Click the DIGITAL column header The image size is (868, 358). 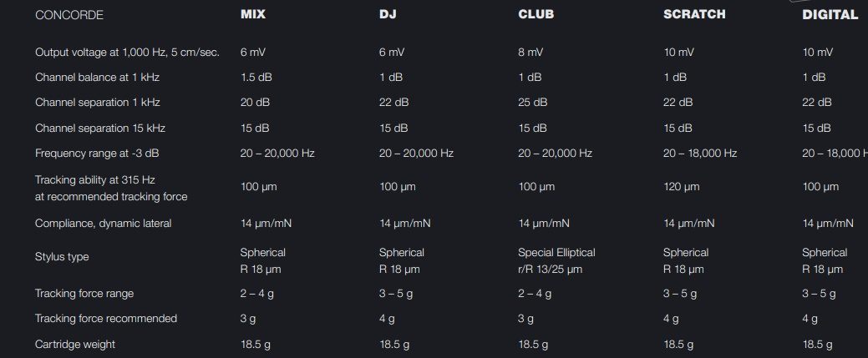830,15
